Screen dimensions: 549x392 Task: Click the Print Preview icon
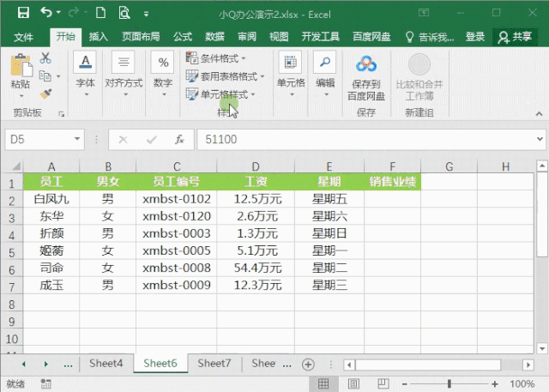click(124, 13)
